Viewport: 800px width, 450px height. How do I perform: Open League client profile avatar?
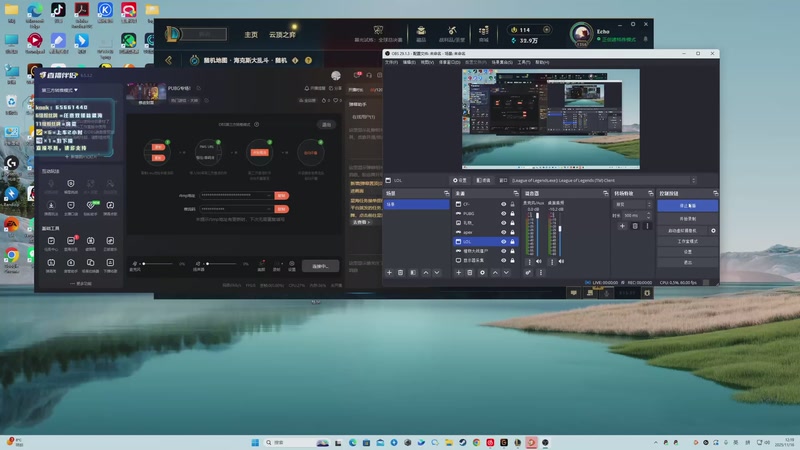(x=581, y=34)
